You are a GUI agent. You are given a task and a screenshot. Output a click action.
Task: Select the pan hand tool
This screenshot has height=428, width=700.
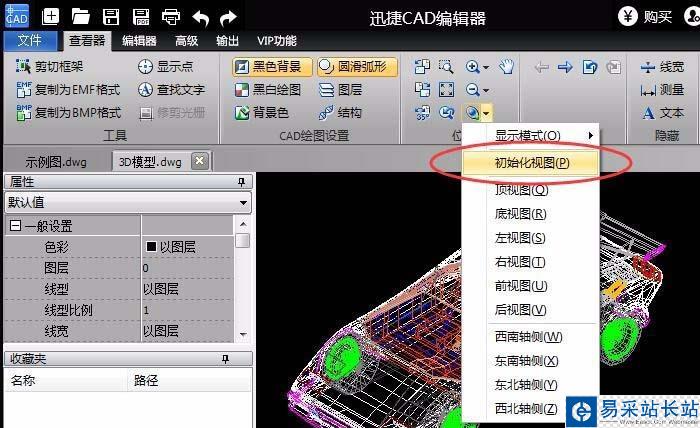coord(507,66)
